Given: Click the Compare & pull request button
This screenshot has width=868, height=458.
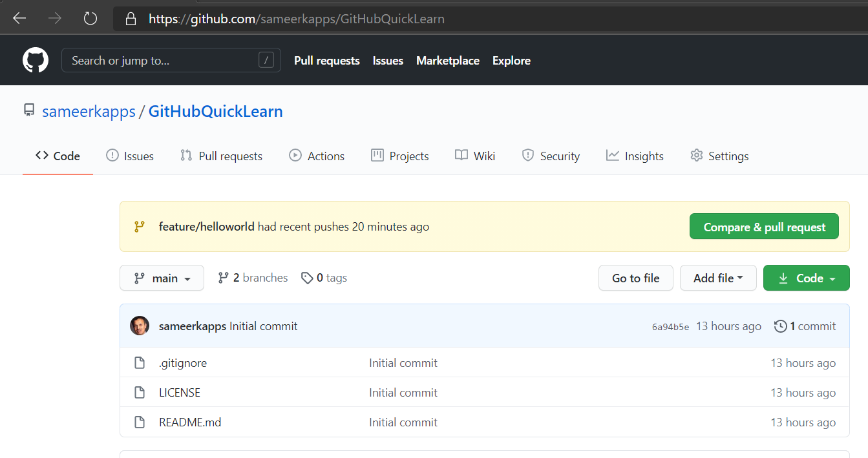Looking at the screenshot, I should [763, 226].
